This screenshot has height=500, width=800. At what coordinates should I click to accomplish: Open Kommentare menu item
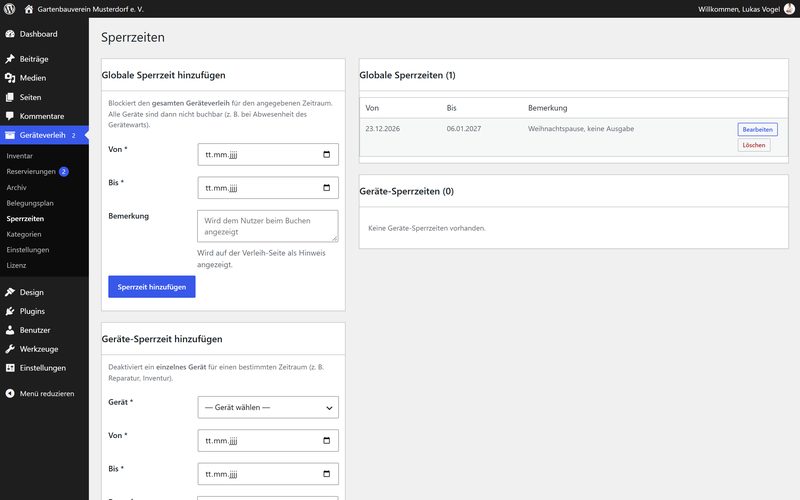[44, 116]
